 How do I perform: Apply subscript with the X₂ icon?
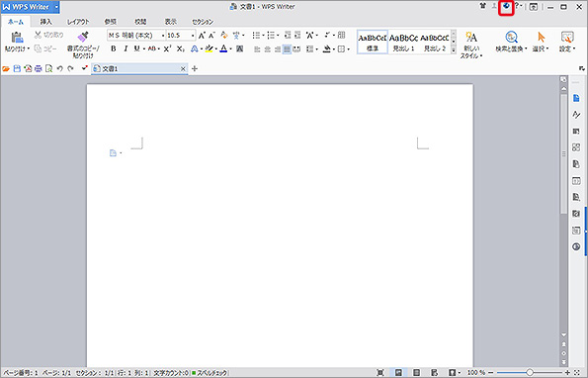[181, 48]
